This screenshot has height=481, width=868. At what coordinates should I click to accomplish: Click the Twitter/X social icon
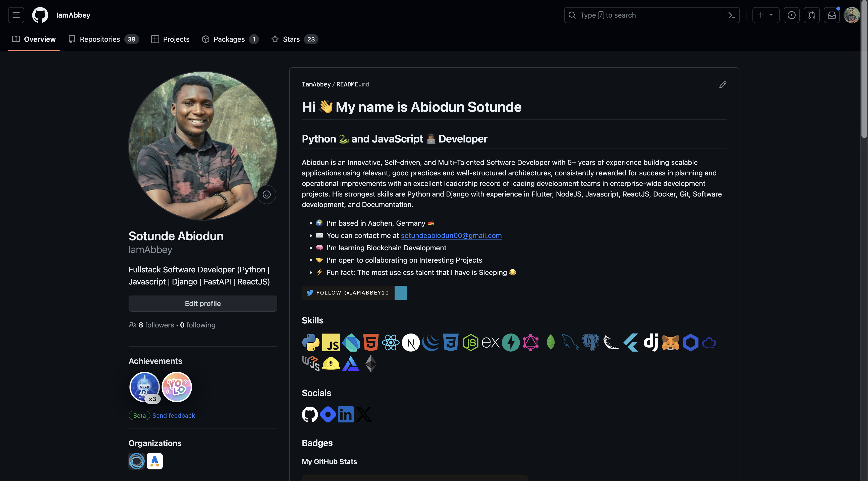coord(363,413)
